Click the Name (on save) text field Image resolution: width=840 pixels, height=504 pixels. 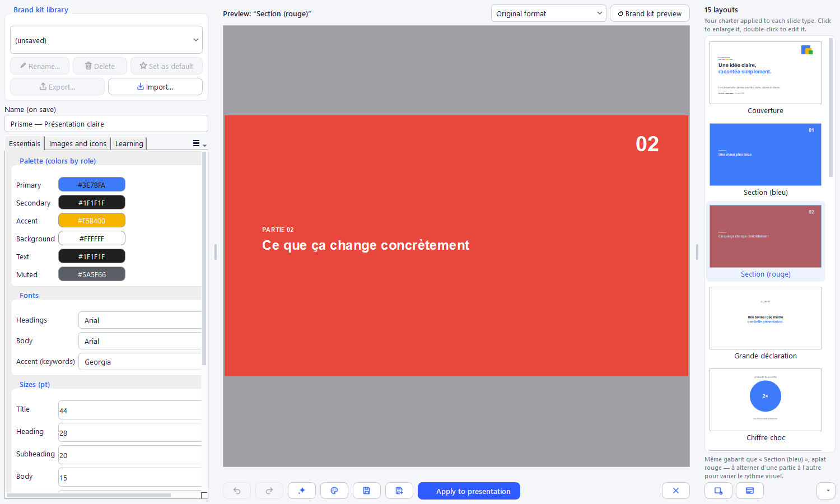pyautogui.click(x=106, y=124)
